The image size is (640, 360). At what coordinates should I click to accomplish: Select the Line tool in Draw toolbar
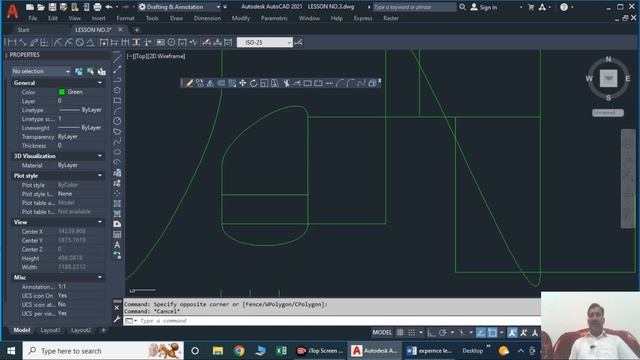(117, 59)
